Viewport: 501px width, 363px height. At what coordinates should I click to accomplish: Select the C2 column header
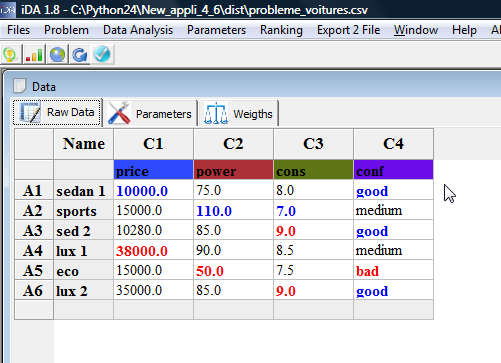234,144
